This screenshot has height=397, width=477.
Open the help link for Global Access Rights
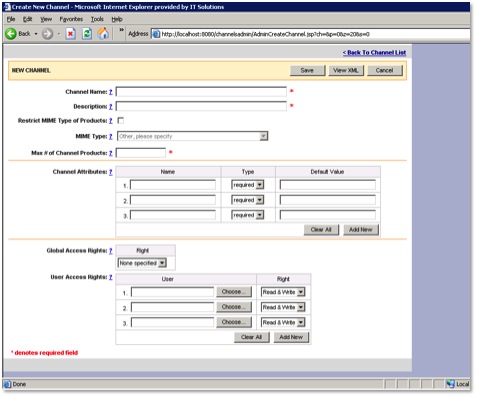pos(111,251)
